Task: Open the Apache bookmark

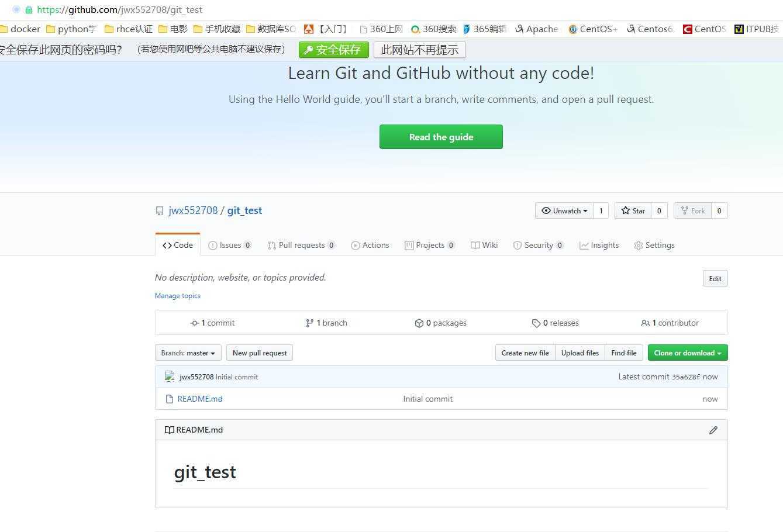Action: [537, 29]
